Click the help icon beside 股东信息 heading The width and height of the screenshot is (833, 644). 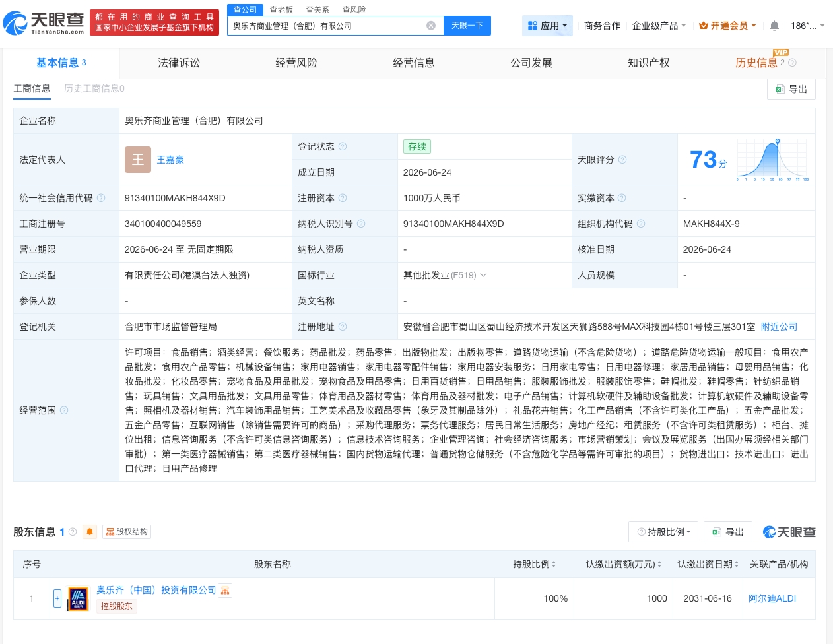click(73, 532)
